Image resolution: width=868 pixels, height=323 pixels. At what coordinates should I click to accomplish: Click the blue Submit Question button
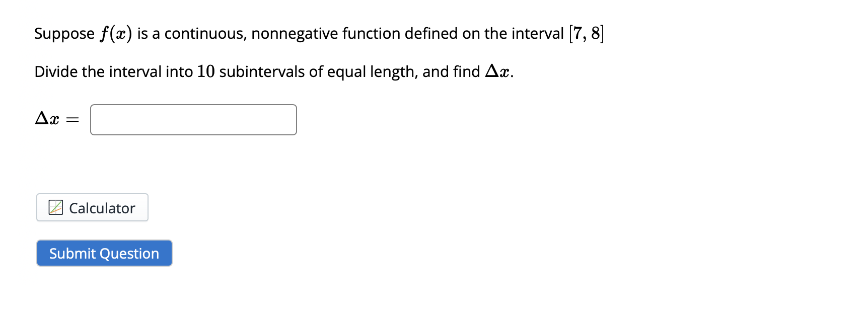coord(104,253)
